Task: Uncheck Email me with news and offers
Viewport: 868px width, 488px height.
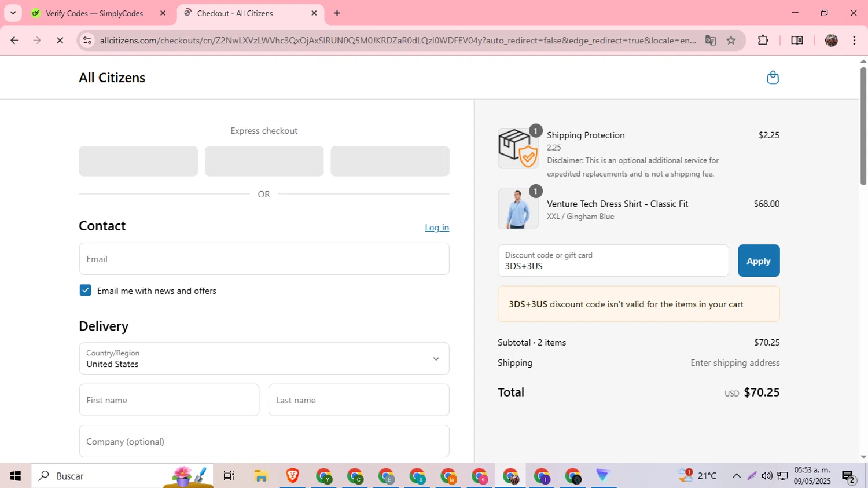Action: click(x=85, y=290)
